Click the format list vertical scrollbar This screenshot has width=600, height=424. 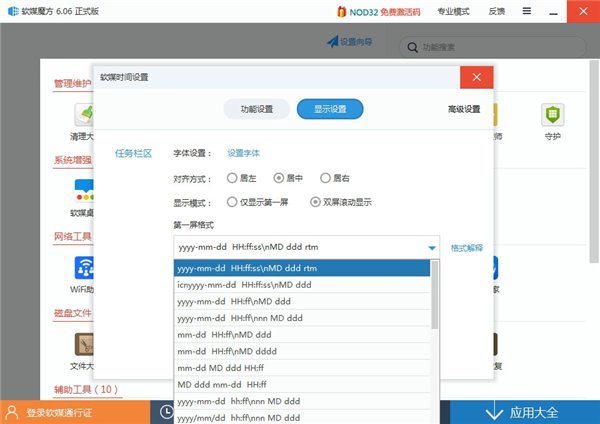[435, 300]
